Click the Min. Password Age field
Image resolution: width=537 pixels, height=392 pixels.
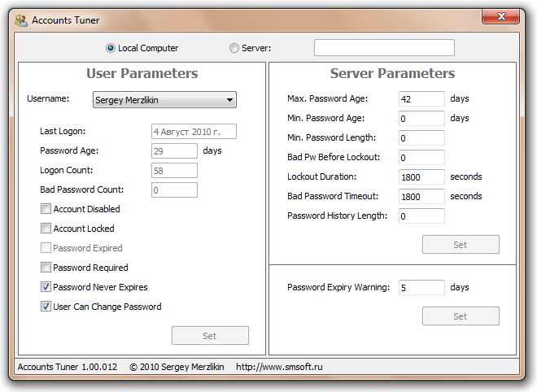coord(421,118)
